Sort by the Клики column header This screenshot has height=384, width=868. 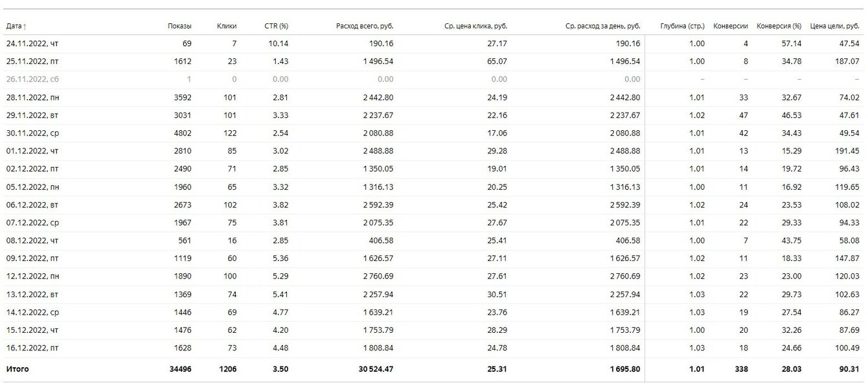point(227,27)
